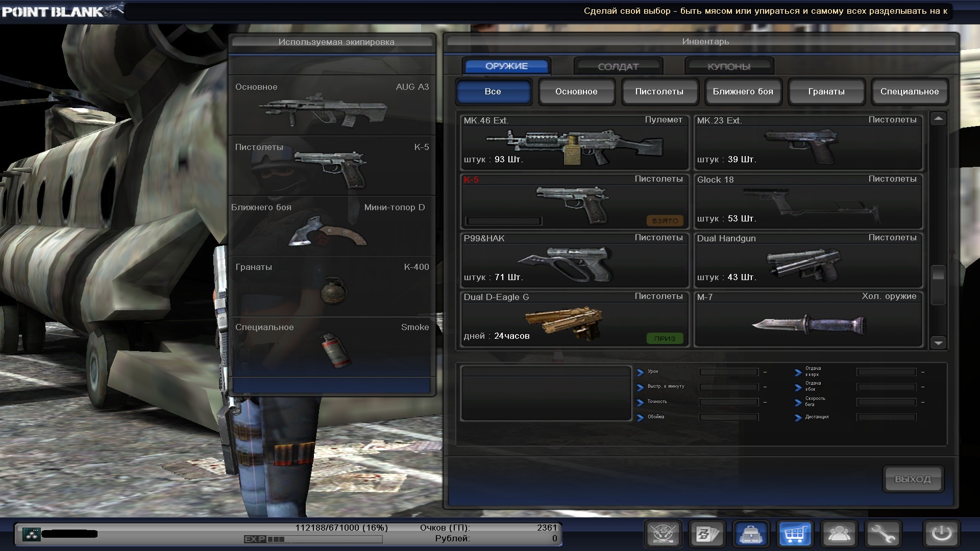Image resolution: width=980 pixels, height=551 pixels.
Task: Click the scrolling news ticker text
Action: [765, 11]
